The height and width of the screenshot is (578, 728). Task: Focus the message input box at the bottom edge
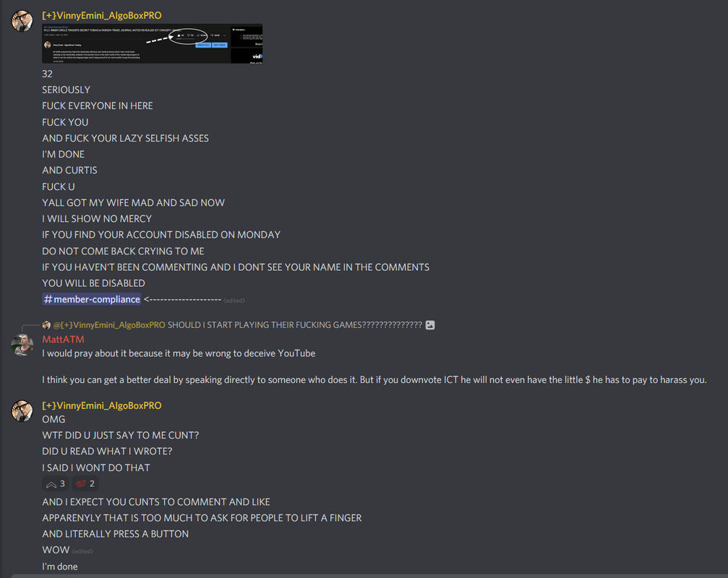[x=369, y=576]
